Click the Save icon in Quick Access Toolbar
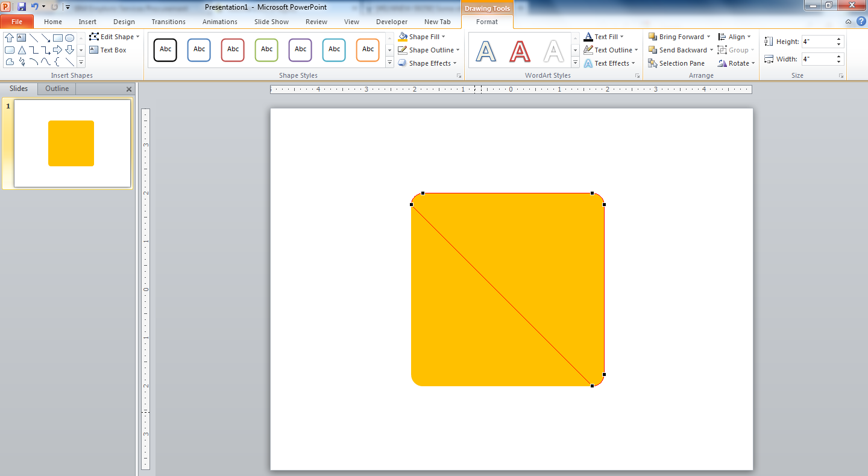The width and height of the screenshot is (868, 476). [x=22, y=7]
